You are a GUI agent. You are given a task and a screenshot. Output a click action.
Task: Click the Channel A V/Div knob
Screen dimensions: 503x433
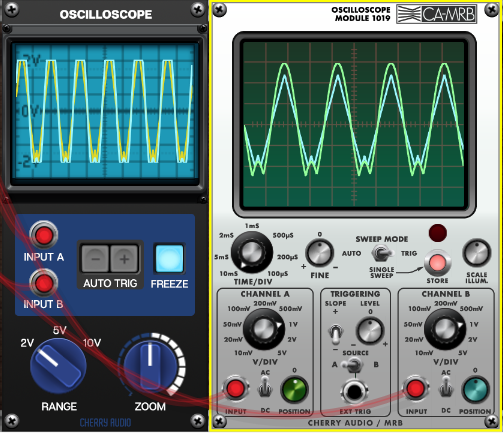click(x=264, y=329)
